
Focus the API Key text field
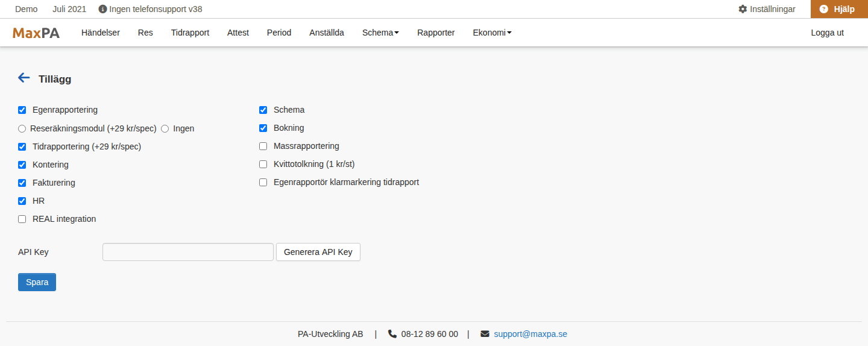tap(188, 252)
